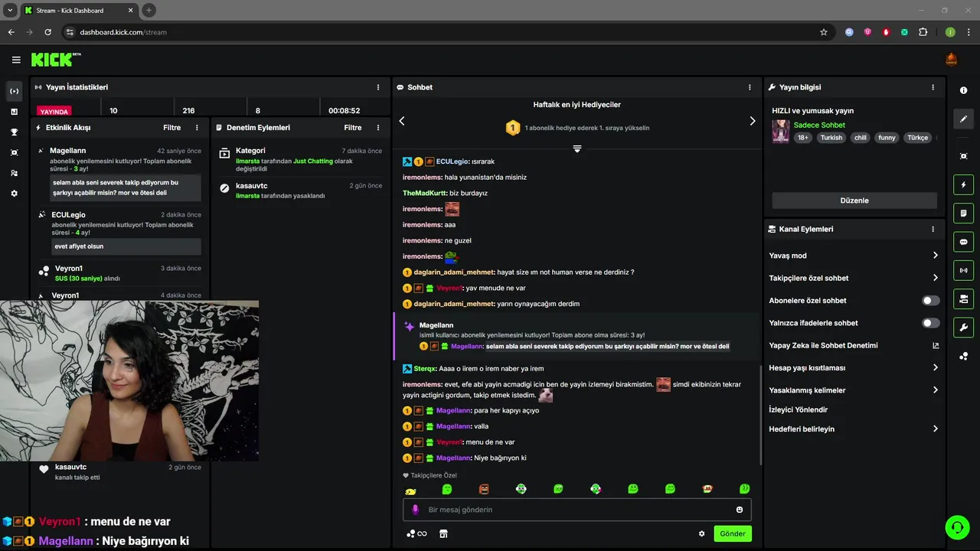Screen dimensions: 980x551
Task: Open Kanal Eylemleri panel options menu
Action: pyautogui.click(x=933, y=229)
